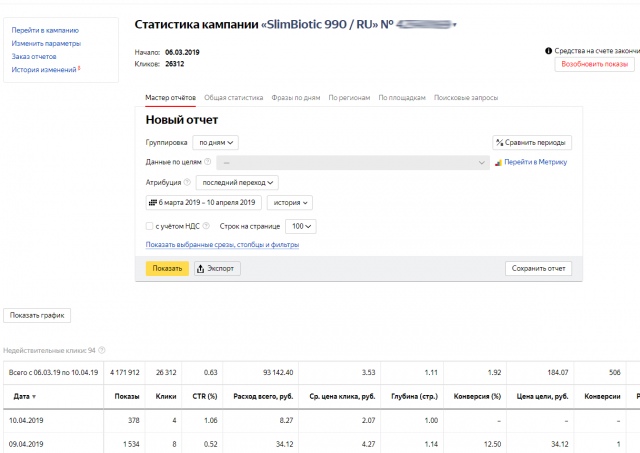This screenshot has width=640, height=453.
Task: Click Показать выбранные срезы, столбцы и фильтры
Action: tap(222, 244)
